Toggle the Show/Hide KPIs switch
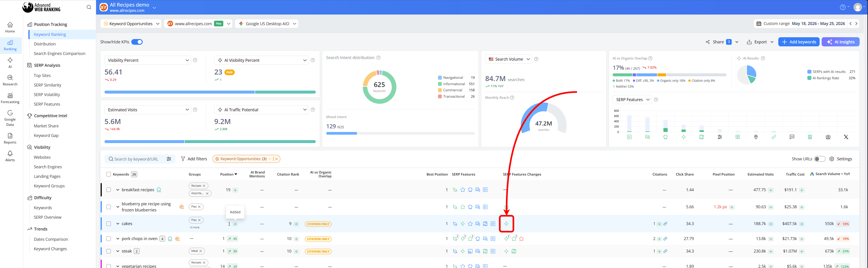Viewport: 868px width, 268px height. click(x=137, y=42)
